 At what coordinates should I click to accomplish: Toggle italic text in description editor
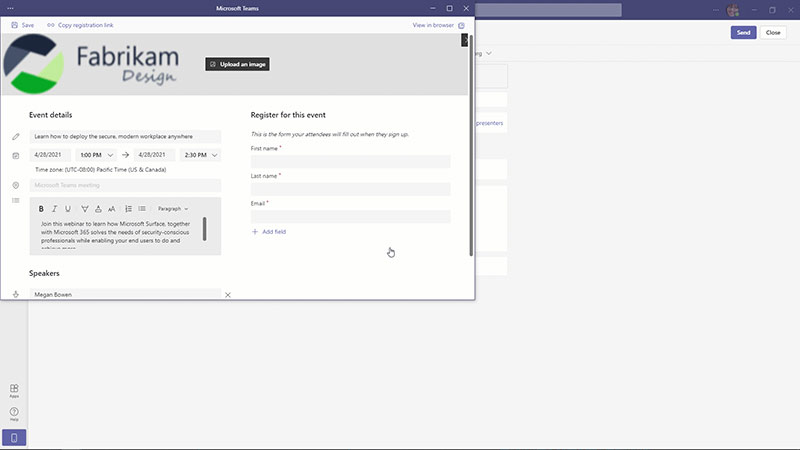tap(55, 209)
